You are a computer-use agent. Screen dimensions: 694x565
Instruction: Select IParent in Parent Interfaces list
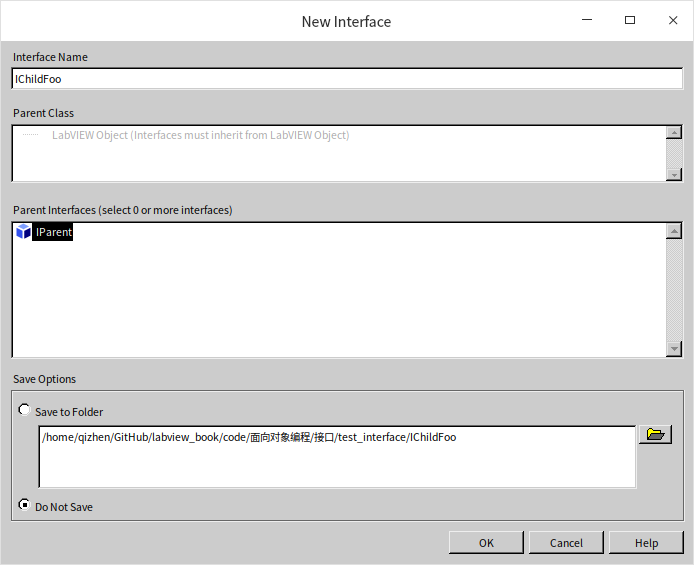pyautogui.click(x=53, y=232)
